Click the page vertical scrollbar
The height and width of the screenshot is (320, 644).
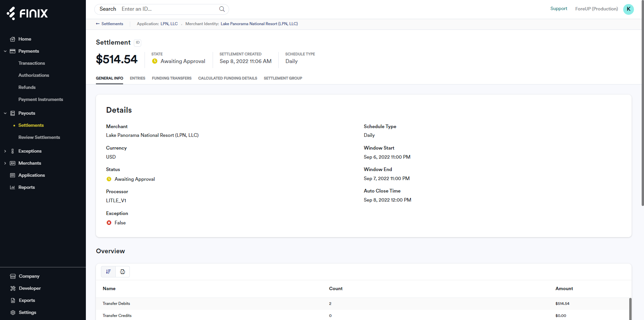pyautogui.click(x=642, y=103)
